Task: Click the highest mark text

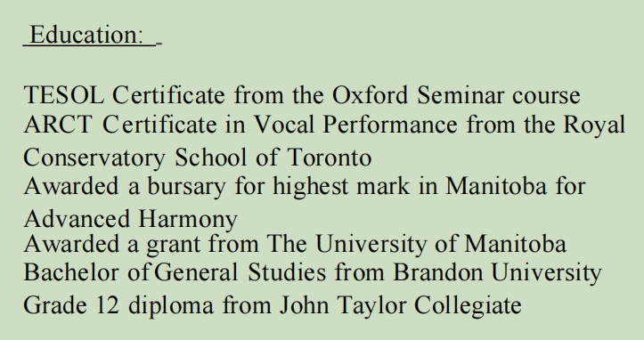Action: [341, 186]
